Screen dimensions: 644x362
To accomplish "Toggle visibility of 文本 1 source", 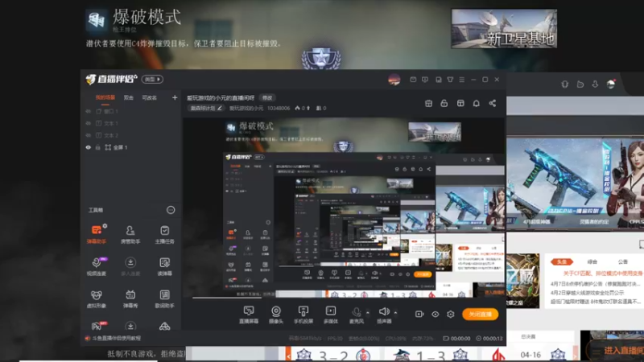I will (88, 123).
